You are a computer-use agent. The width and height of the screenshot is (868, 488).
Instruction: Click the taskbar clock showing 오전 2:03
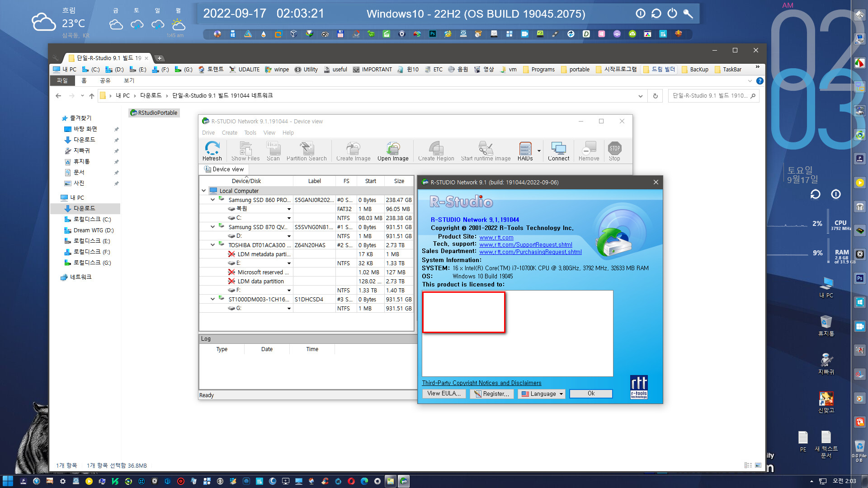point(844,481)
